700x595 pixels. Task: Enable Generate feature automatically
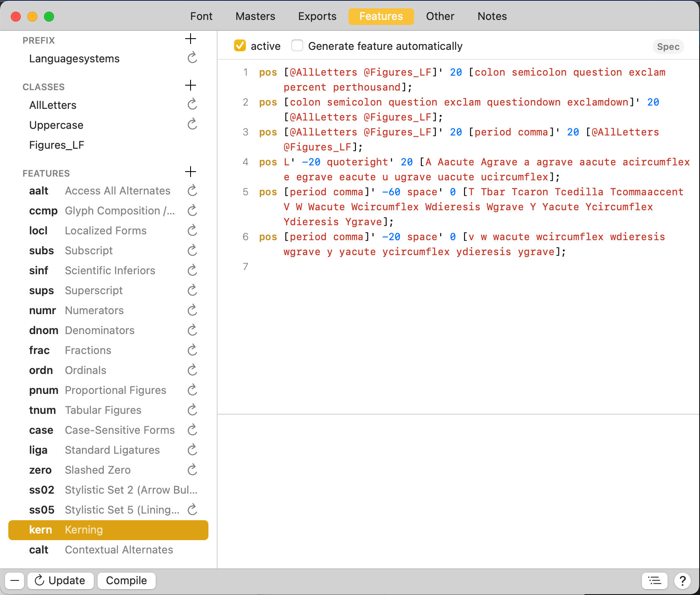pyautogui.click(x=297, y=45)
